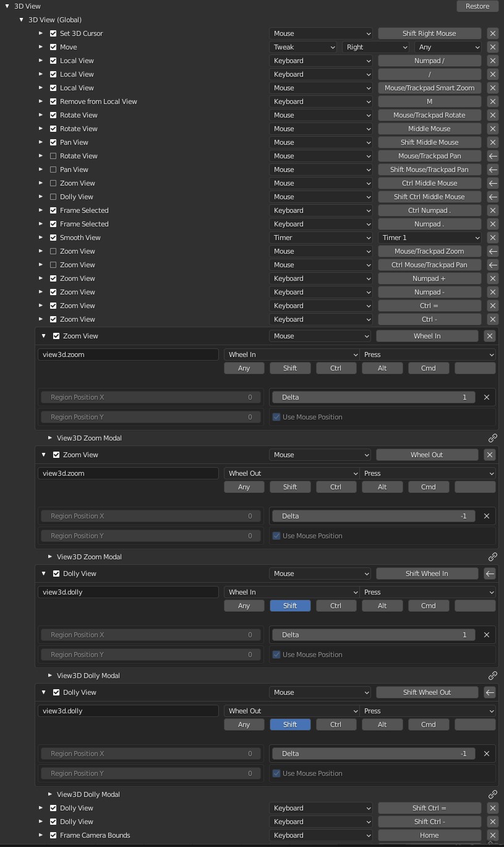Restore Zoom View Mouse/Trackpad Zoom item
This screenshot has height=847, width=504.
click(x=492, y=251)
